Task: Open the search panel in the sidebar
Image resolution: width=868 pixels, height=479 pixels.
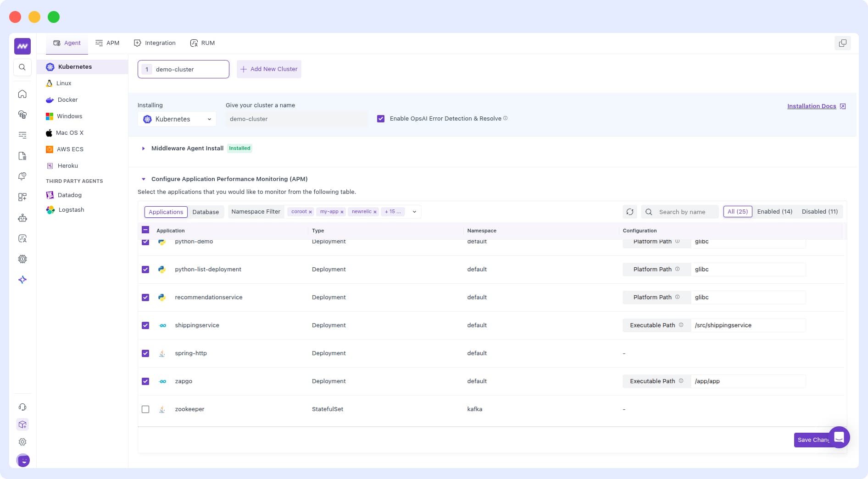Action: click(22, 67)
